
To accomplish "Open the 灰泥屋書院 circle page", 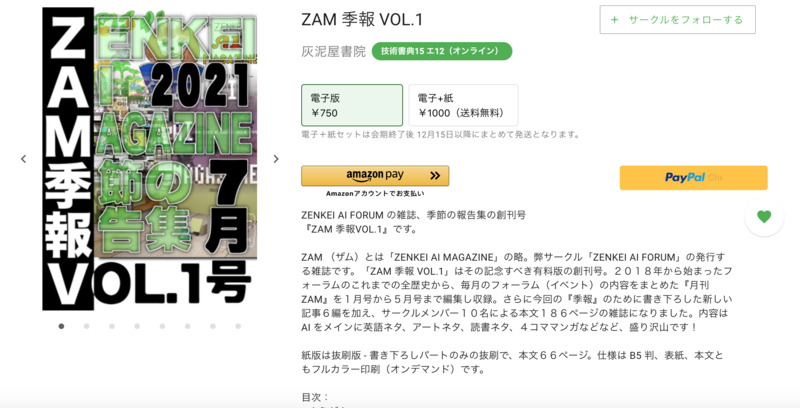I will (x=334, y=52).
